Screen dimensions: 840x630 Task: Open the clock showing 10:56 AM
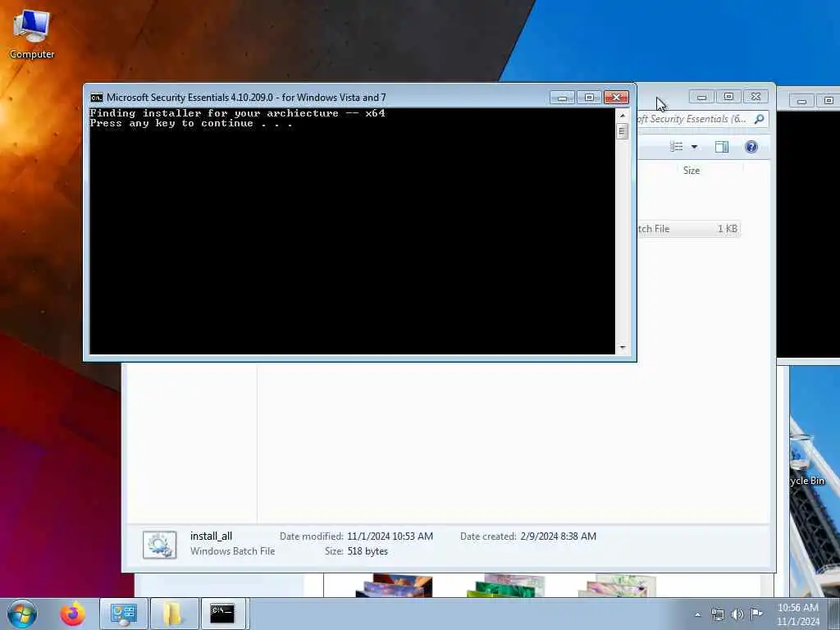[x=798, y=614]
